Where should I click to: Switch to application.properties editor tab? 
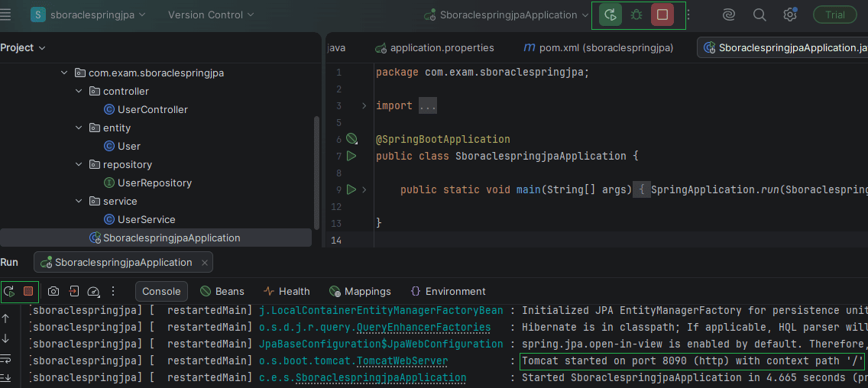point(434,48)
